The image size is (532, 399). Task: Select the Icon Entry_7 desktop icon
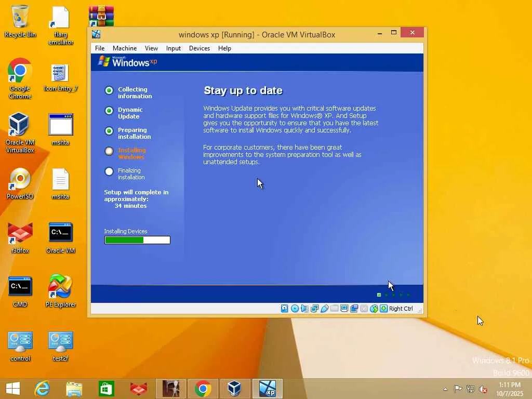[60, 78]
